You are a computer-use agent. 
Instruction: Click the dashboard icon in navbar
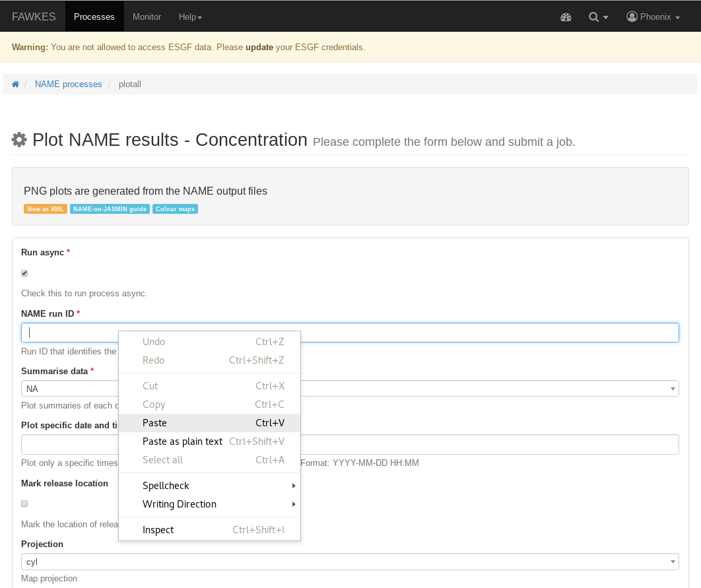pos(566,17)
